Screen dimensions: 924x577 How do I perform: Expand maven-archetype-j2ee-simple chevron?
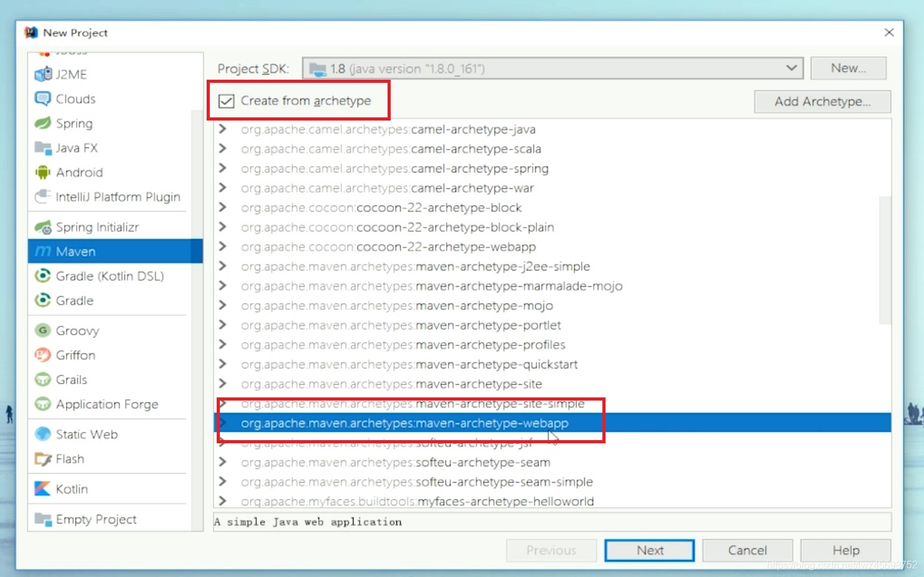pos(222,266)
